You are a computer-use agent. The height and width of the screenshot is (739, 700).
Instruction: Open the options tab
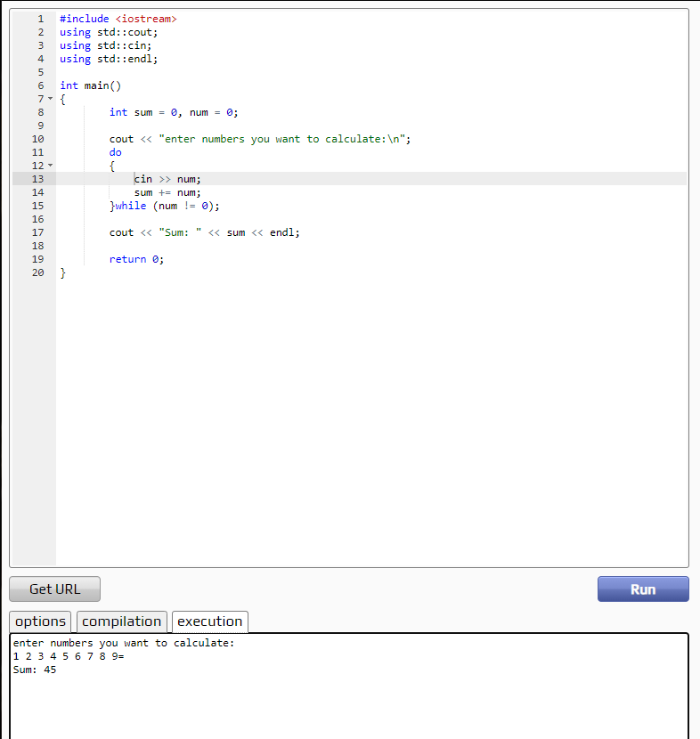[x=40, y=621]
